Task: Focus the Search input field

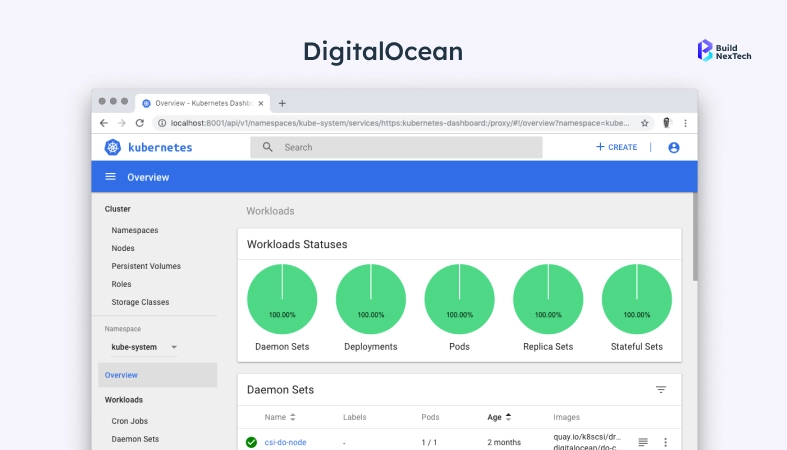Action: coord(396,147)
